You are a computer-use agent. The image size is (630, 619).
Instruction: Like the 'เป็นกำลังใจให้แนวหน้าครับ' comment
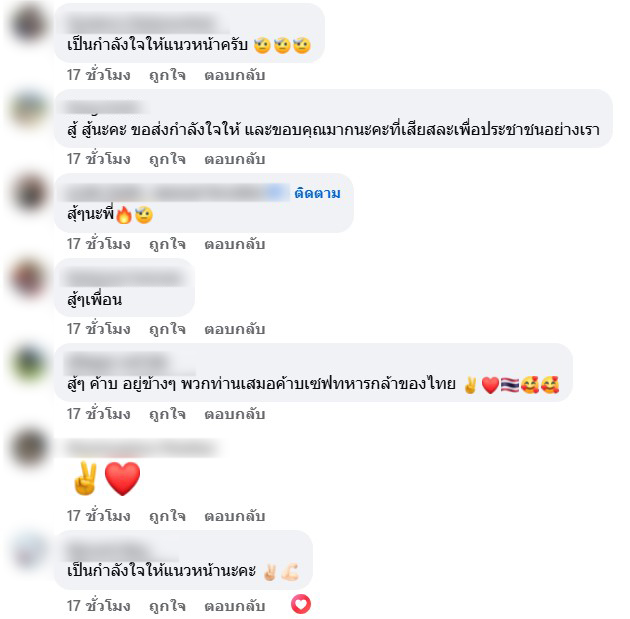pyautogui.click(x=167, y=75)
